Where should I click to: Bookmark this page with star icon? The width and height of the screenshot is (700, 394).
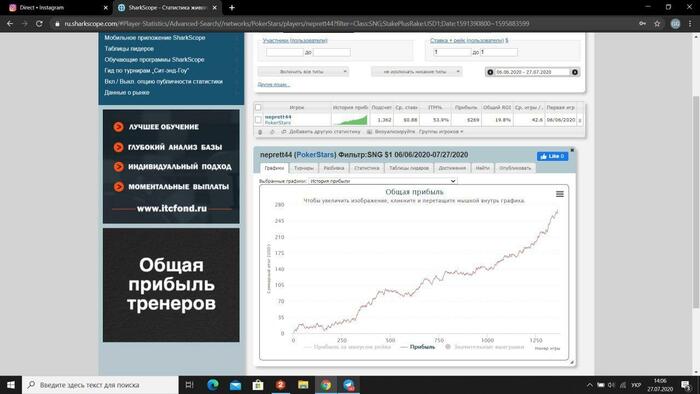(657, 24)
